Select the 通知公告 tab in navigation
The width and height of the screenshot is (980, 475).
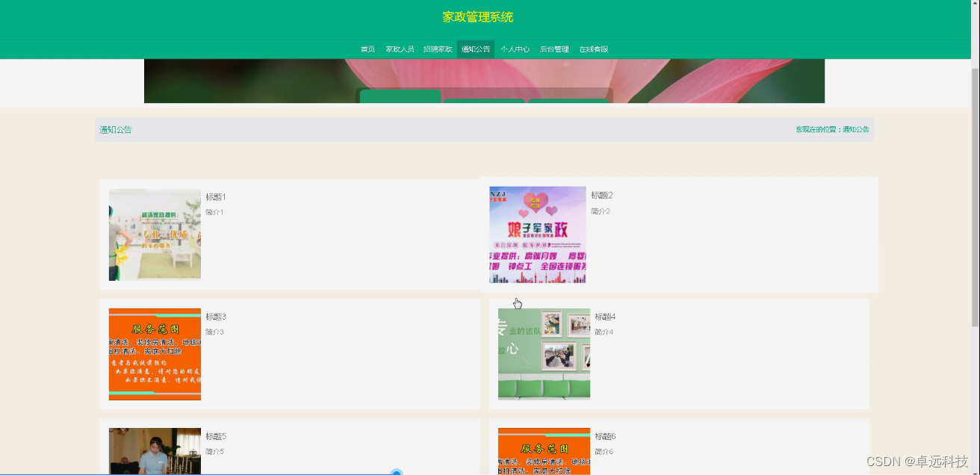point(476,49)
